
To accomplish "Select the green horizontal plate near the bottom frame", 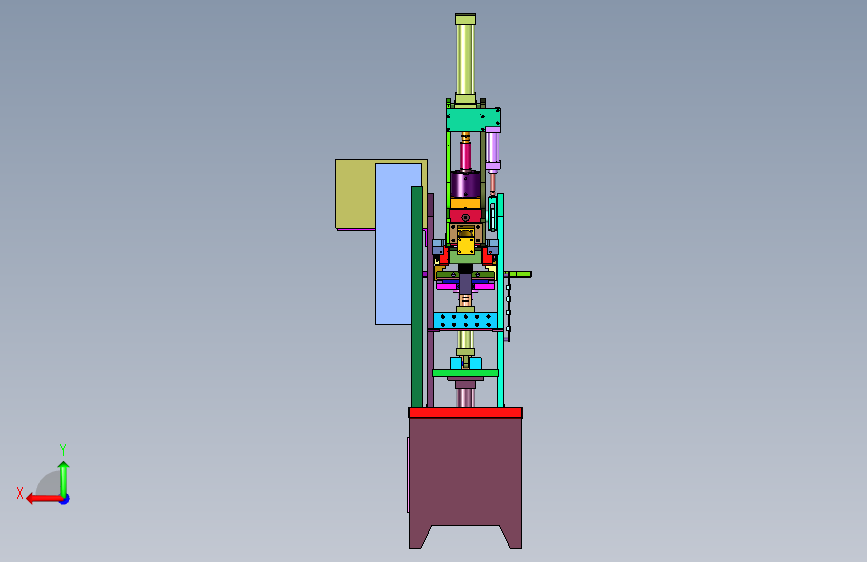I will 465,373.
